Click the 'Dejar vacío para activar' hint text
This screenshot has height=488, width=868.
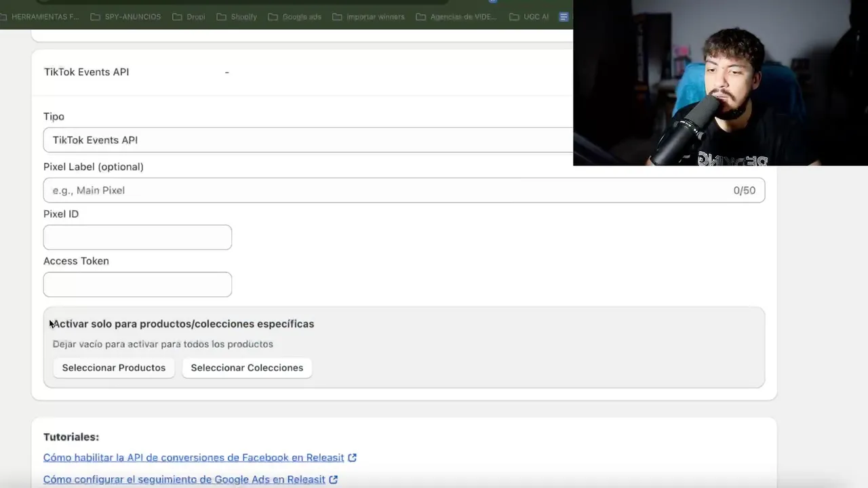(x=163, y=344)
